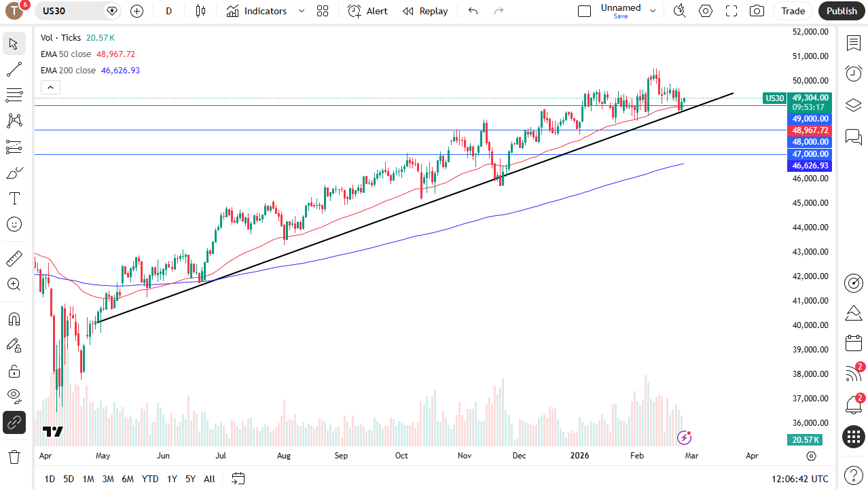Open the chart patterns tool
The image size is (868, 489).
tap(14, 121)
